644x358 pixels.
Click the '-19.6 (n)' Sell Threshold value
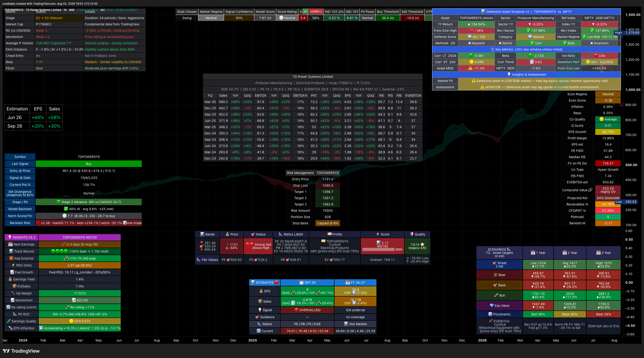pos(412,18)
